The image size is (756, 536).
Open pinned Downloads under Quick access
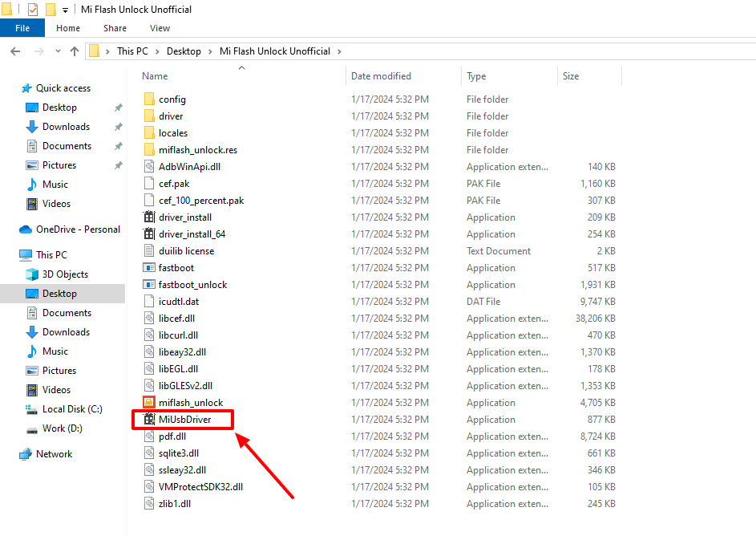(x=66, y=127)
